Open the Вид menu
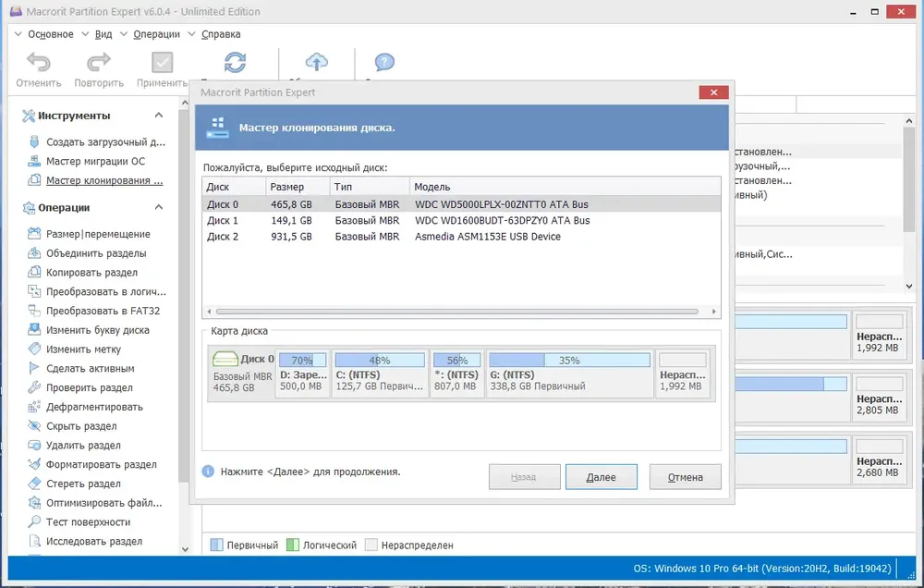The height and width of the screenshot is (588, 924). pos(103,34)
